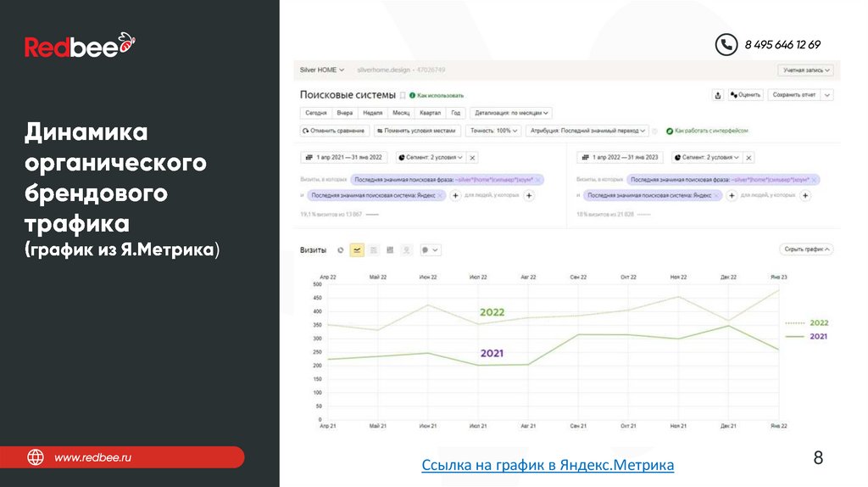The width and height of the screenshot is (868, 487).
Task: Open link Ссылка на график в Яндекс.Метрика
Action: tap(548, 465)
